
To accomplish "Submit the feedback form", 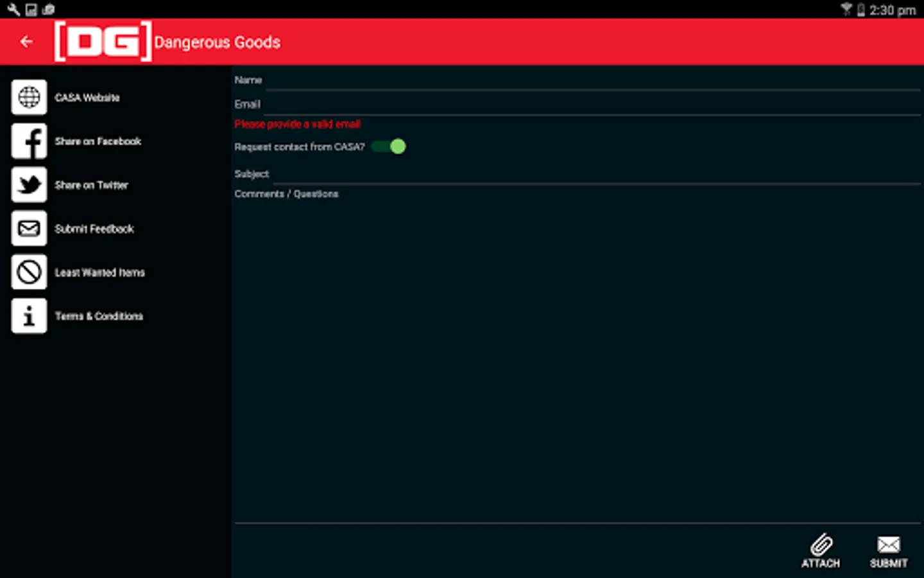I will (x=889, y=552).
